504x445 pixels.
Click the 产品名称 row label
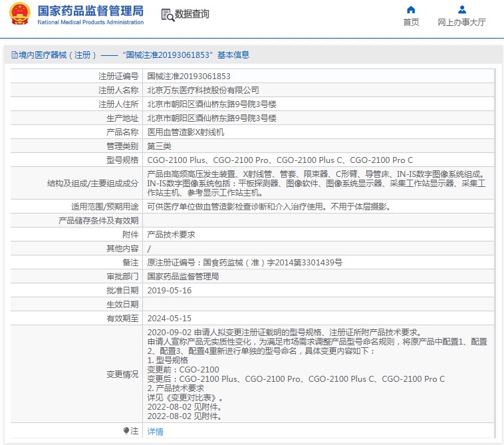122,132
